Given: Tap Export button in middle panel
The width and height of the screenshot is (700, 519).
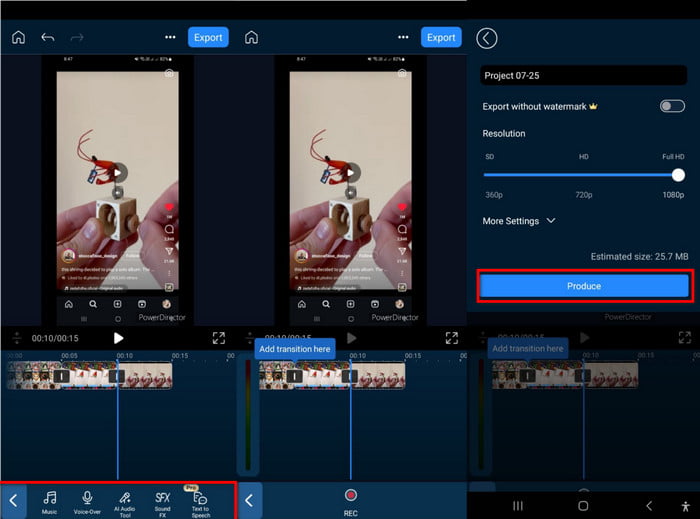Looking at the screenshot, I should point(441,37).
